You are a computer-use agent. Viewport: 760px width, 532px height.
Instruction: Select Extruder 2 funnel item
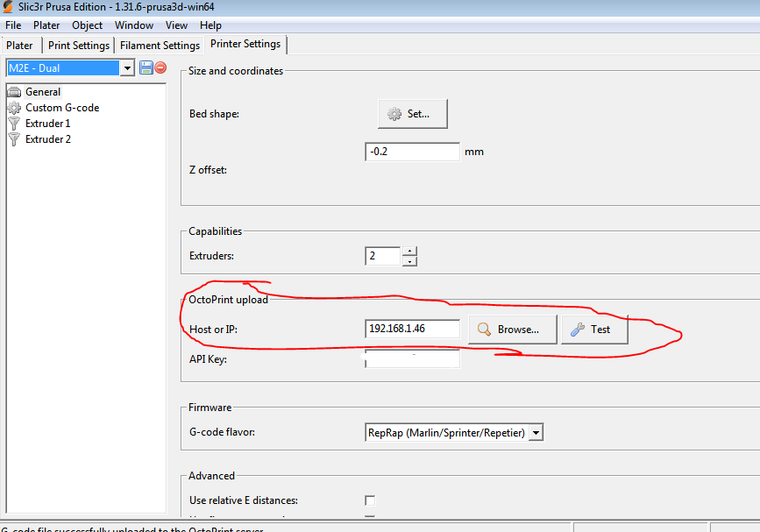47,139
